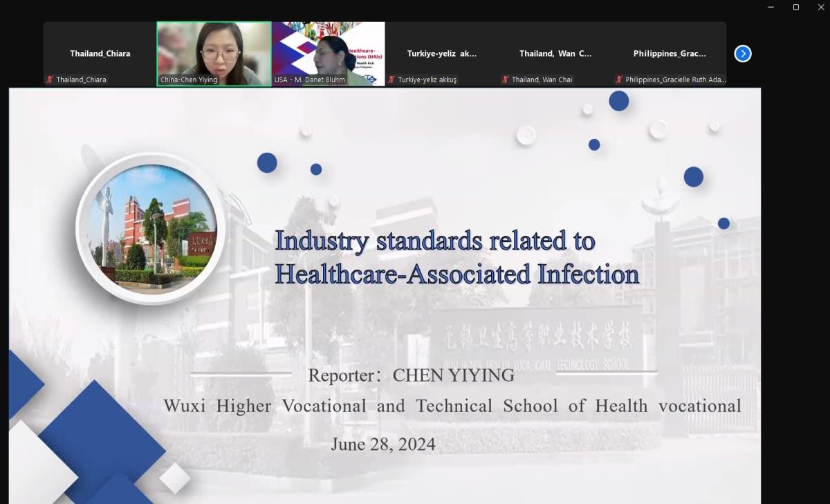Click the 'June 28, 2024' date text
Screen dimensions: 830x504
click(x=383, y=444)
